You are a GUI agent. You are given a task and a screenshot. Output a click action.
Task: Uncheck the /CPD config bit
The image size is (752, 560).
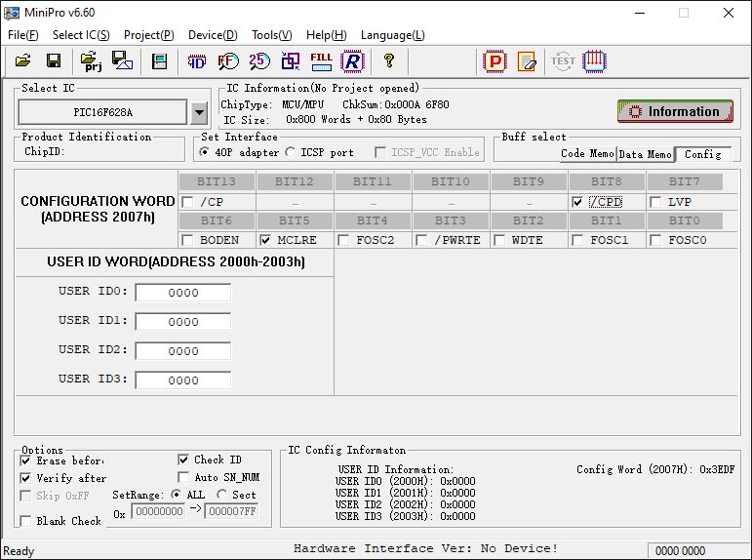(577, 203)
